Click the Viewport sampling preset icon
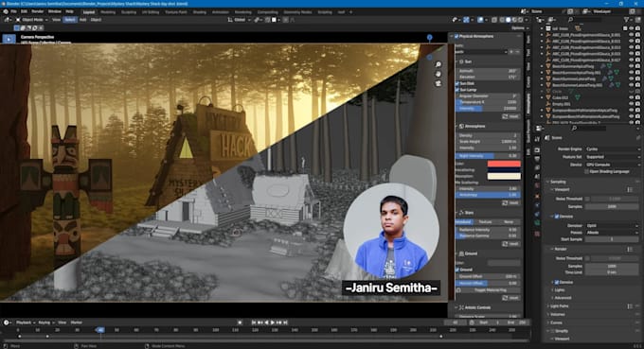The image size is (644, 349). tap(630, 189)
